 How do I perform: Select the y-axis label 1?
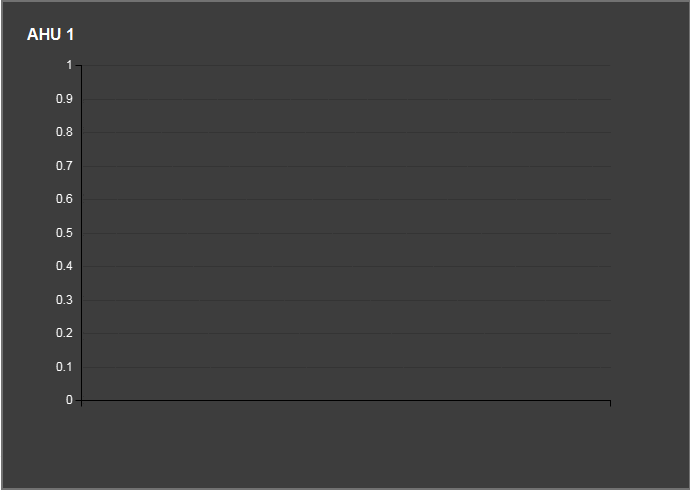69,65
